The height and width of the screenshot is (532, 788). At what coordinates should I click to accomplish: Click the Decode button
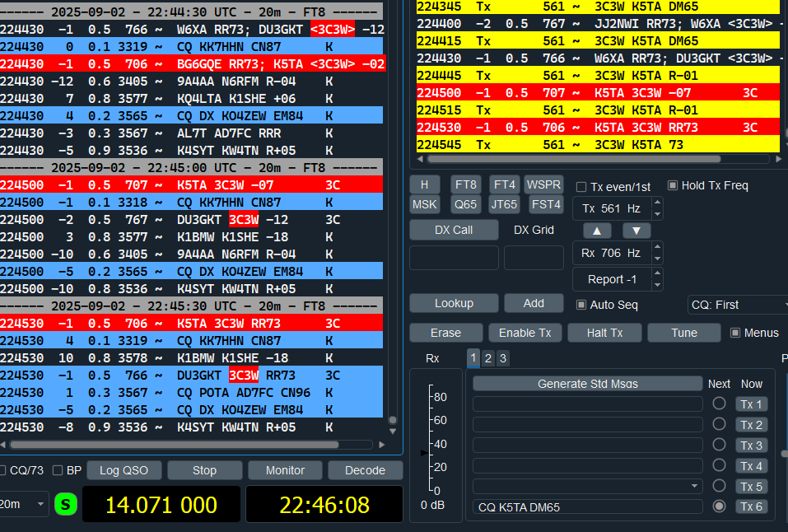tap(366, 471)
